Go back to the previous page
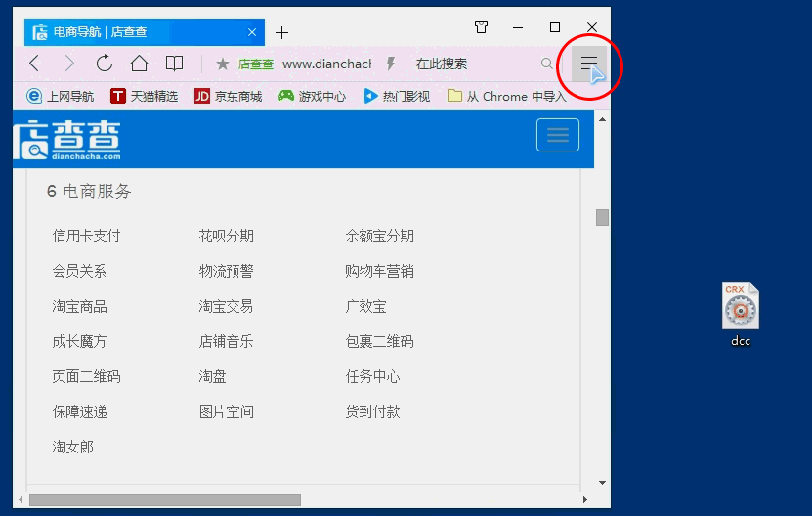This screenshot has height=516, width=812. (35, 64)
